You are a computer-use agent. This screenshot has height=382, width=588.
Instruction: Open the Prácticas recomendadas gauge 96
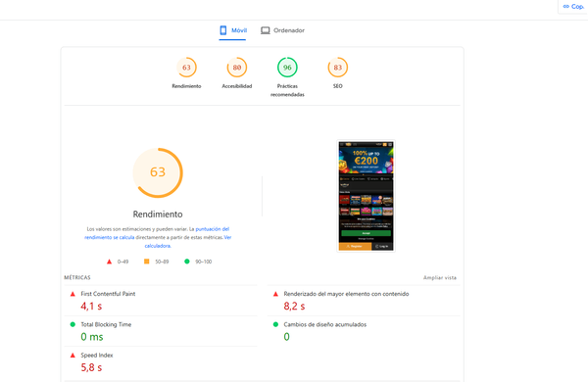287,68
